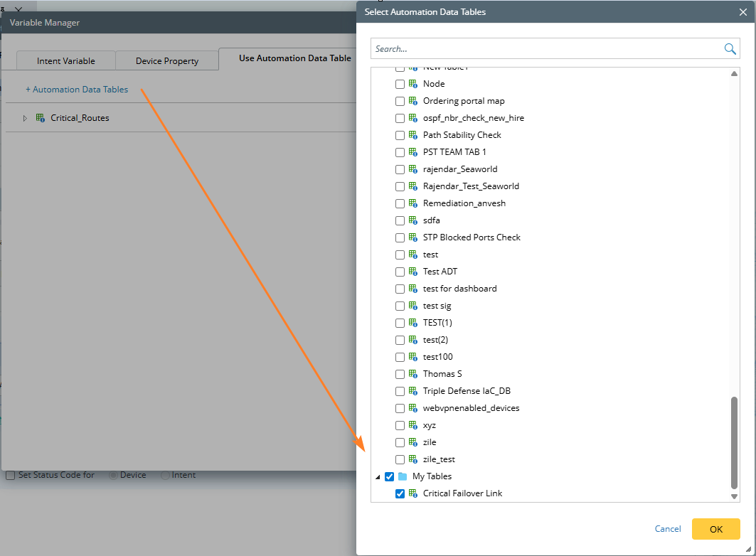The width and height of the screenshot is (756, 556).
Task: Click the dialog resize grip corner
Action: 748,549
